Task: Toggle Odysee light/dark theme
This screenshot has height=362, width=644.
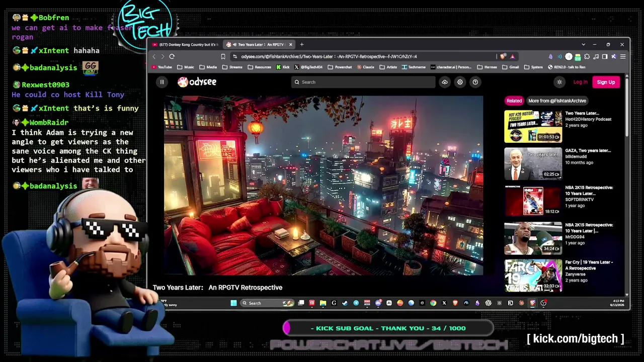Action: click(559, 82)
